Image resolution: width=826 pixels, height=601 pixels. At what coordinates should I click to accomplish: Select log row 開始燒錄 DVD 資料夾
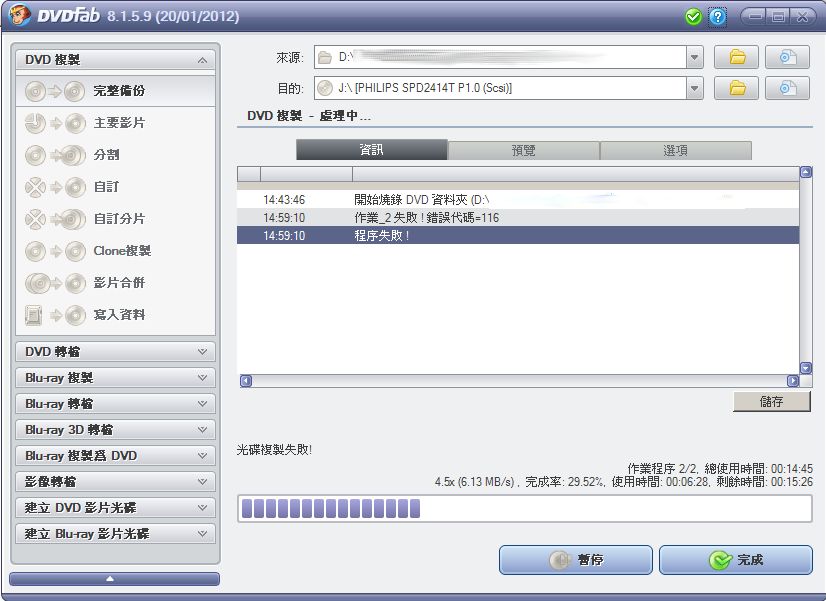(x=518, y=200)
